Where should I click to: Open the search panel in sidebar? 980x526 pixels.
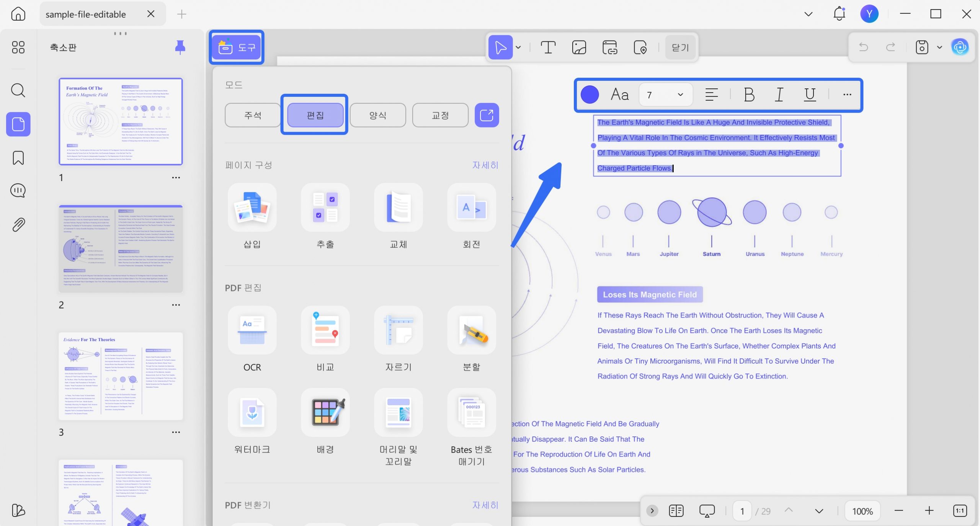[18, 91]
